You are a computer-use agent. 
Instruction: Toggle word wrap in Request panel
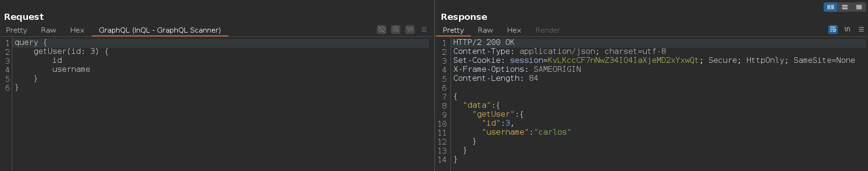pyautogui.click(x=396, y=29)
